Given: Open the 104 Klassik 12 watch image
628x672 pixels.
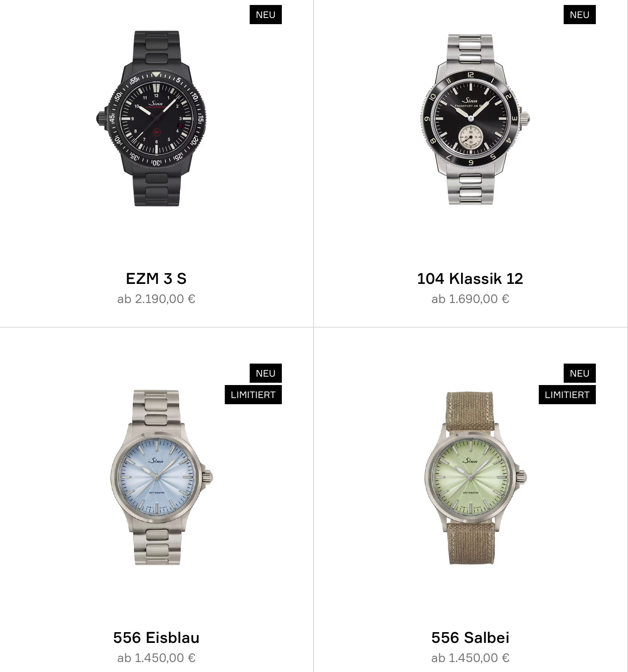Looking at the screenshot, I should (x=475, y=119).
